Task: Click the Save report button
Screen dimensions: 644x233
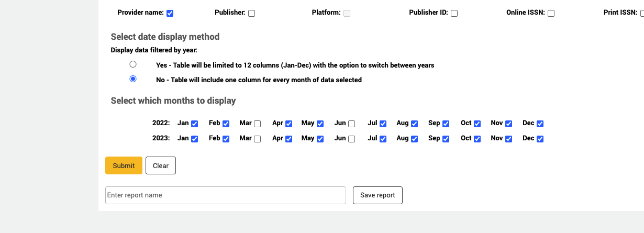Action: 377,195
